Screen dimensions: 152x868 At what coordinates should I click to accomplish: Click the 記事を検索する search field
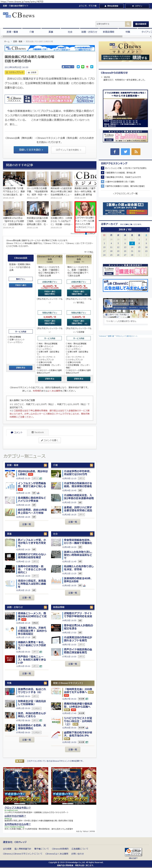[x=110, y=24]
